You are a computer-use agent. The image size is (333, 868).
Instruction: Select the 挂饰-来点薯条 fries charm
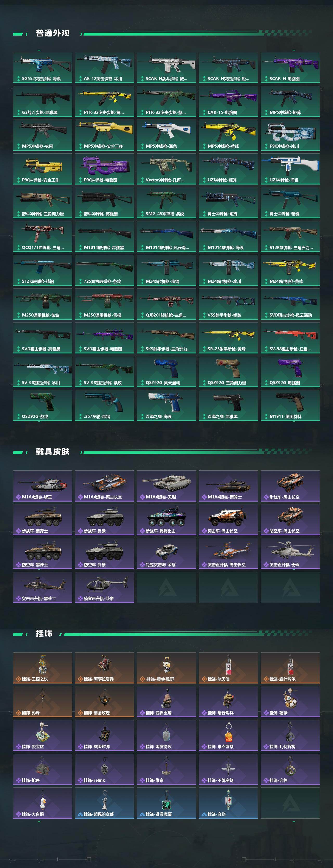pos(228,735)
